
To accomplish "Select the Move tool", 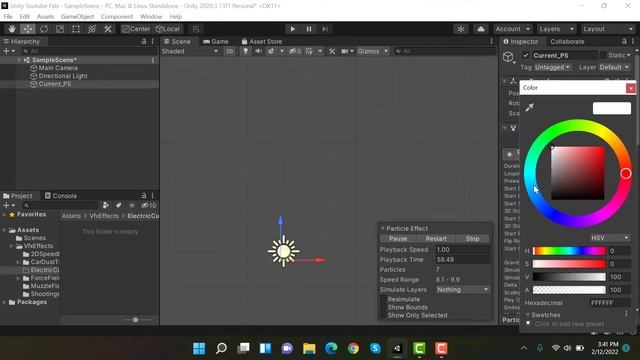I will click(x=28, y=29).
